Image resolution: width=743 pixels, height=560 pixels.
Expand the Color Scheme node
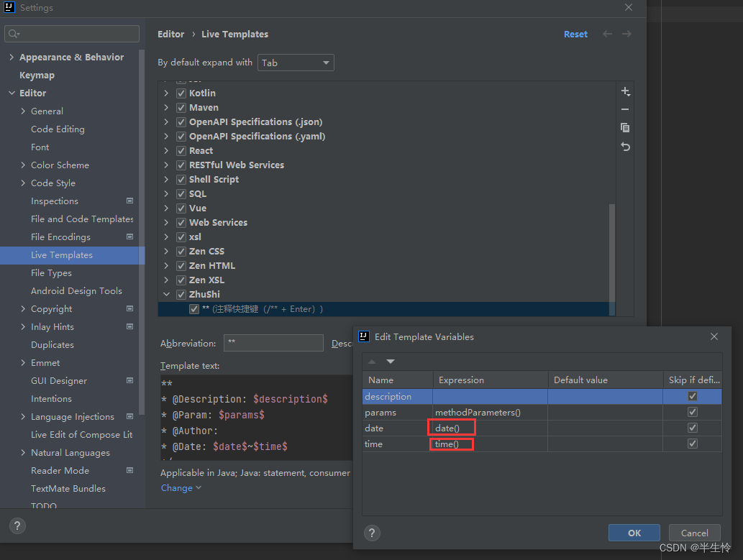pos(23,165)
